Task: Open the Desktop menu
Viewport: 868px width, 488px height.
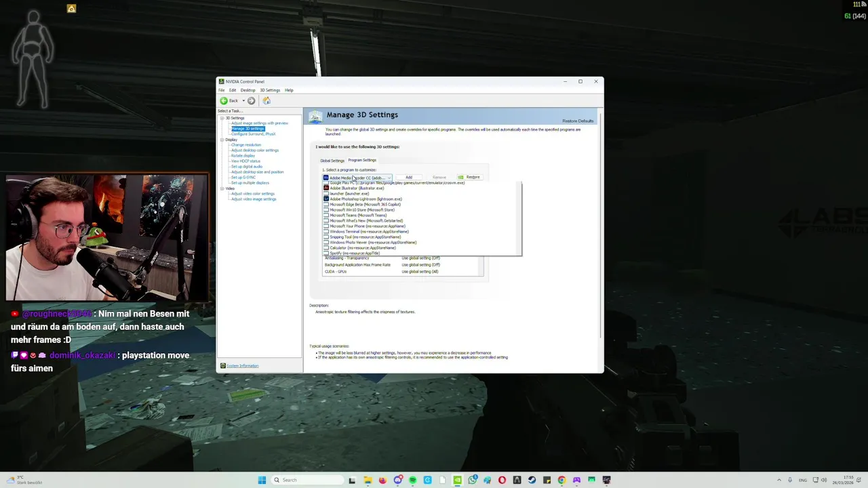Action: tap(248, 90)
